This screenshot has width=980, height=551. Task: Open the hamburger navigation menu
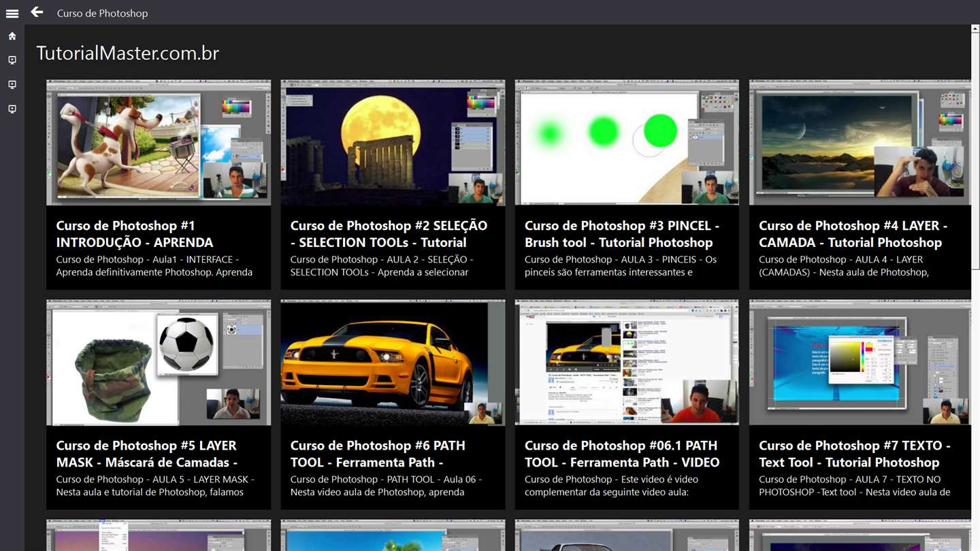pos(12,13)
